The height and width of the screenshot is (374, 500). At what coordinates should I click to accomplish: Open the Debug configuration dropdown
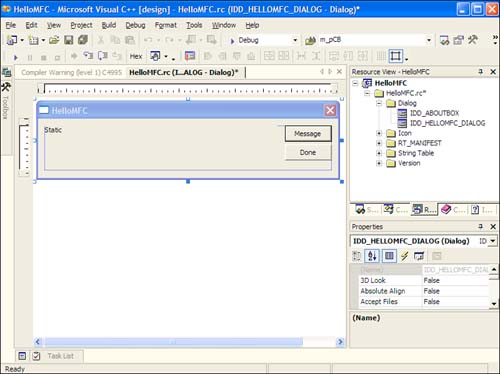[295, 40]
